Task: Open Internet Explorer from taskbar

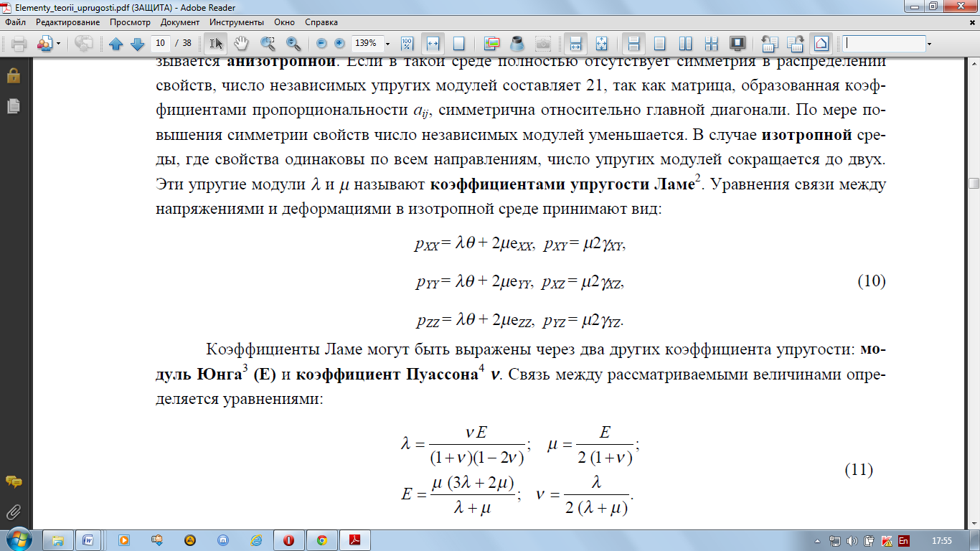Action: pyautogui.click(x=256, y=540)
